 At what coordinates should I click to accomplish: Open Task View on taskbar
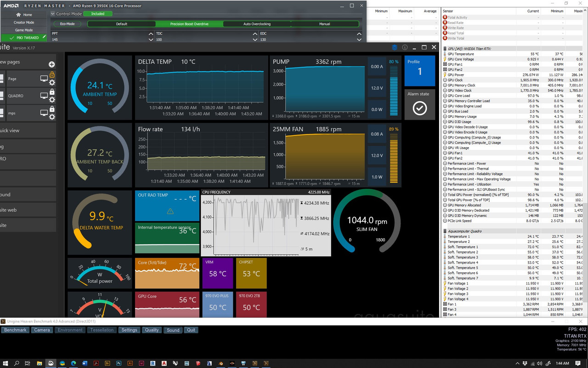coord(28,363)
